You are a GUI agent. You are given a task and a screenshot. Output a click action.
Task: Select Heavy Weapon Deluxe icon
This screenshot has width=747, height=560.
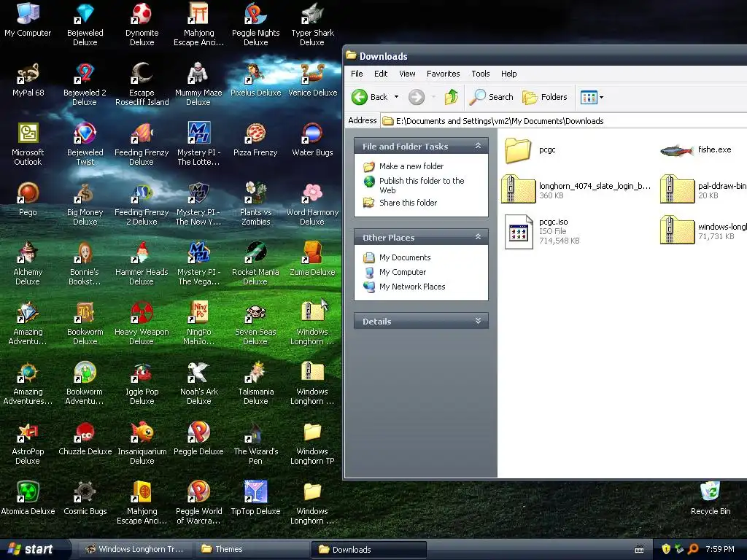click(142, 323)
